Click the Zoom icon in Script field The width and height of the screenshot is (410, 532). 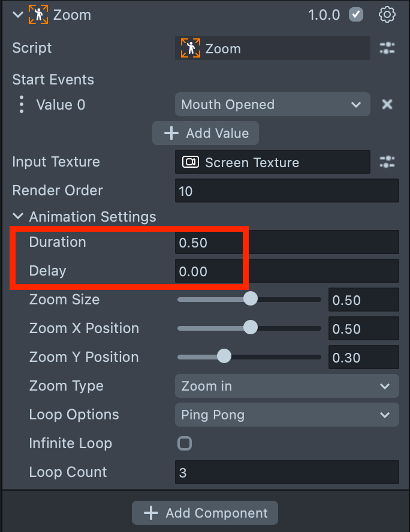coord(191,49)
